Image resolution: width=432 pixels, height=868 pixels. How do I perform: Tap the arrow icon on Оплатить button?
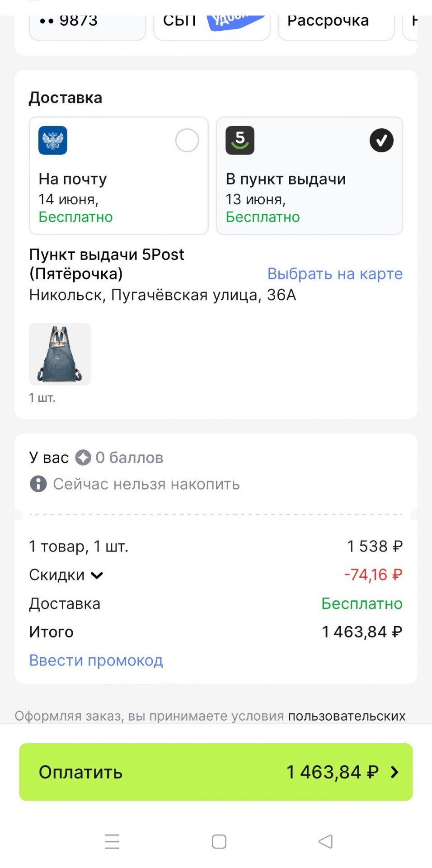394,772
